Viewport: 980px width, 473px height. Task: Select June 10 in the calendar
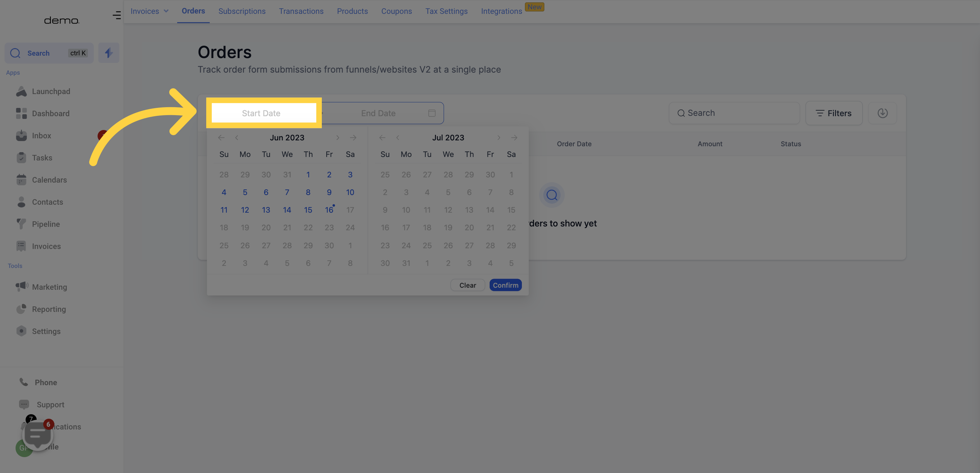click(350, 192)
